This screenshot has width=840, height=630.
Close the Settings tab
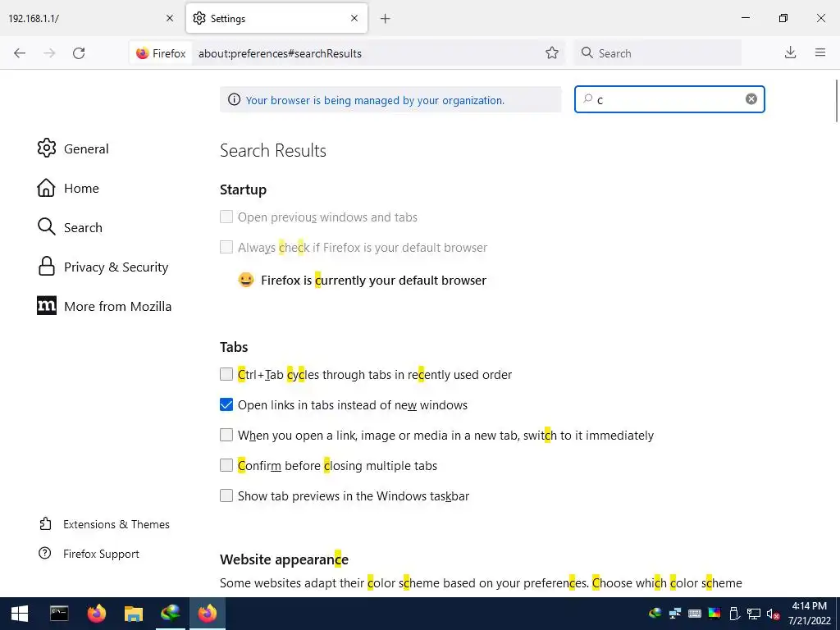[x=354, y=18]
